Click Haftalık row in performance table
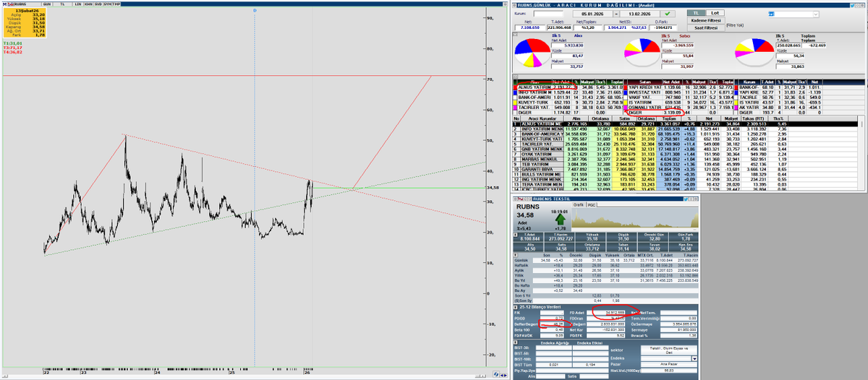Screen dimensions: 868x380 605,265
